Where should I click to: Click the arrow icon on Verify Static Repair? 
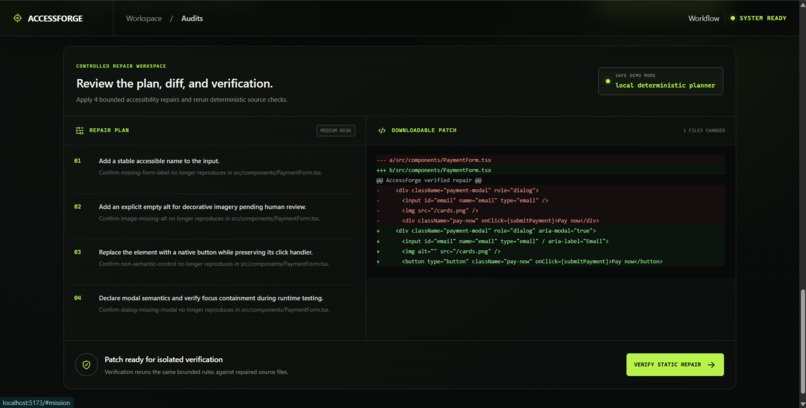(711, 365)
